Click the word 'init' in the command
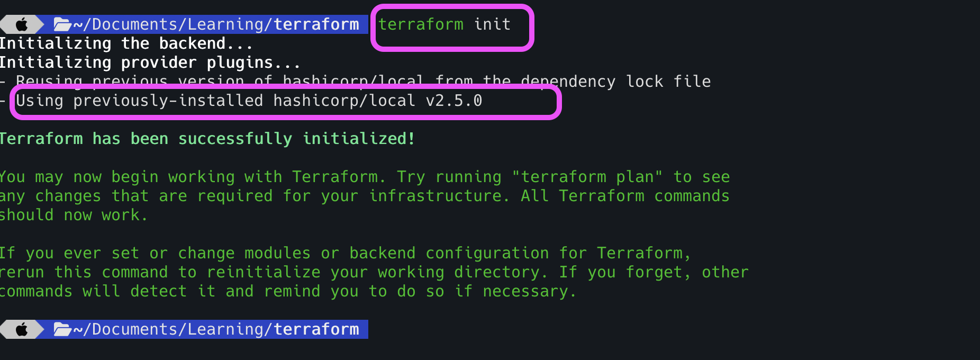 pos(492,24)
